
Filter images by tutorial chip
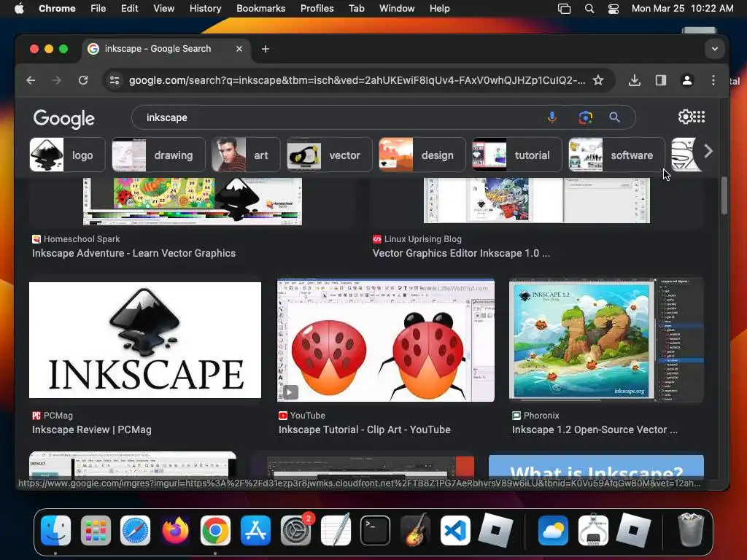517,155
